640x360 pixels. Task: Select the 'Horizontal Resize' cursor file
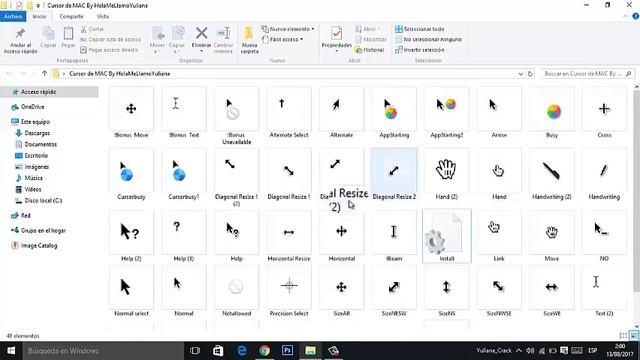[289, 236]
